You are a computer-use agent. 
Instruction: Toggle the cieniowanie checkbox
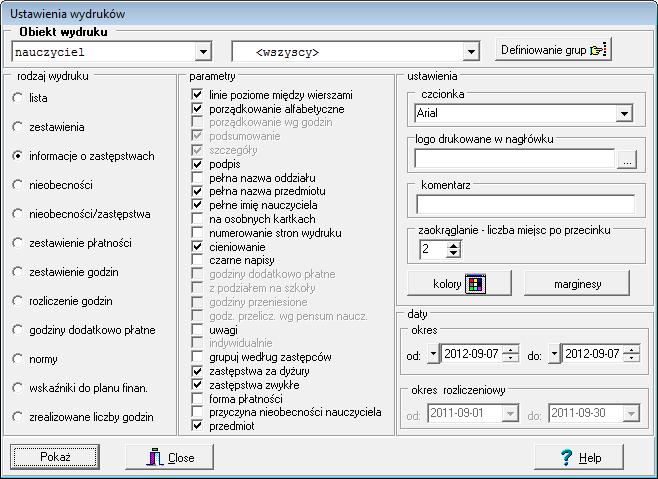pos(197,246)
